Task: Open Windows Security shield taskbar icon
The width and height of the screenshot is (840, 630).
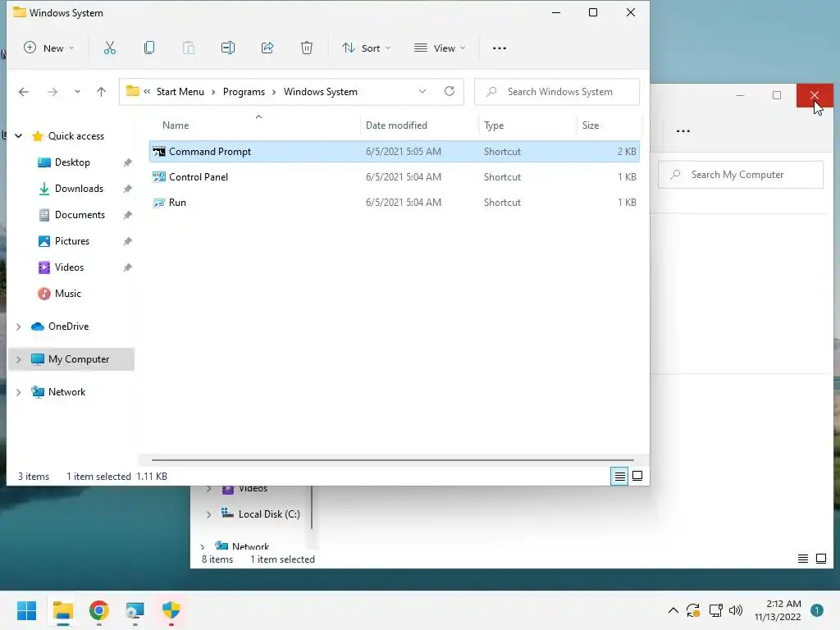Action: (171, 610)
